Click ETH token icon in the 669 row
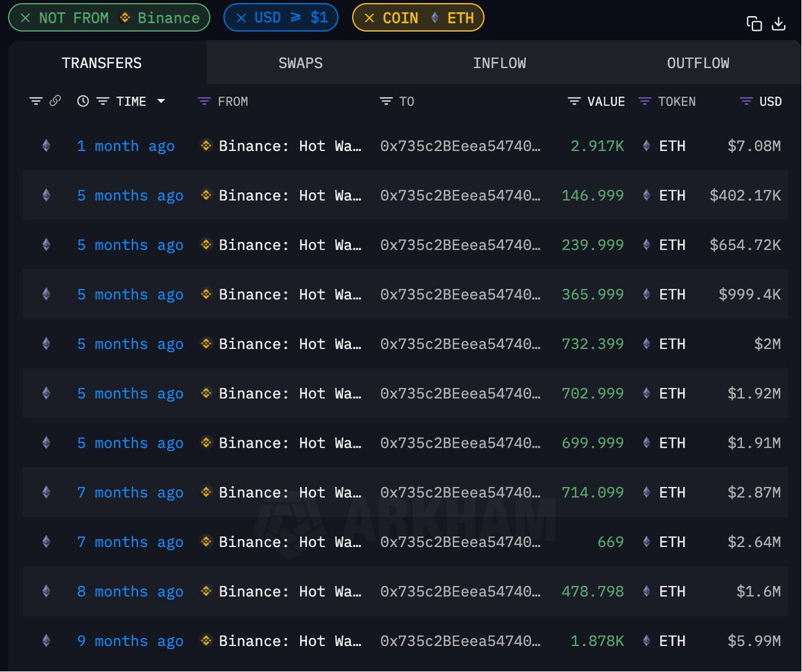Screen dimensions: 802x672 [646, 541]
